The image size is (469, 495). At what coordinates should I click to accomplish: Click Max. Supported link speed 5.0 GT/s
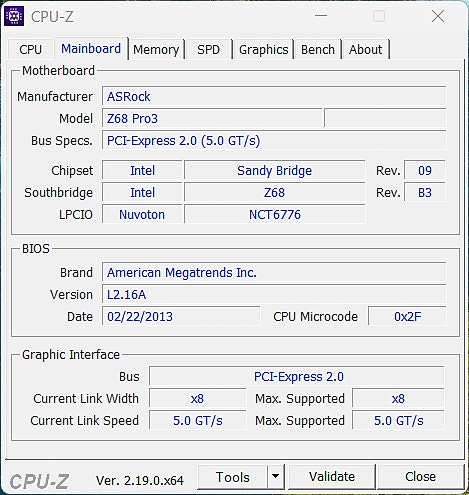click(398, 420)
